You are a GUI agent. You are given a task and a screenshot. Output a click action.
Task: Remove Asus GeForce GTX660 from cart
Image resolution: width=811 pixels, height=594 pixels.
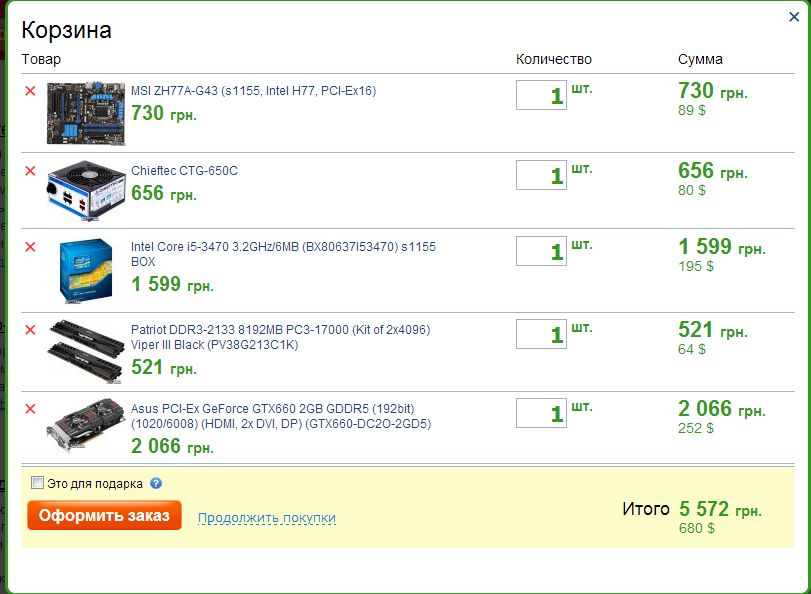coord(30,409)
